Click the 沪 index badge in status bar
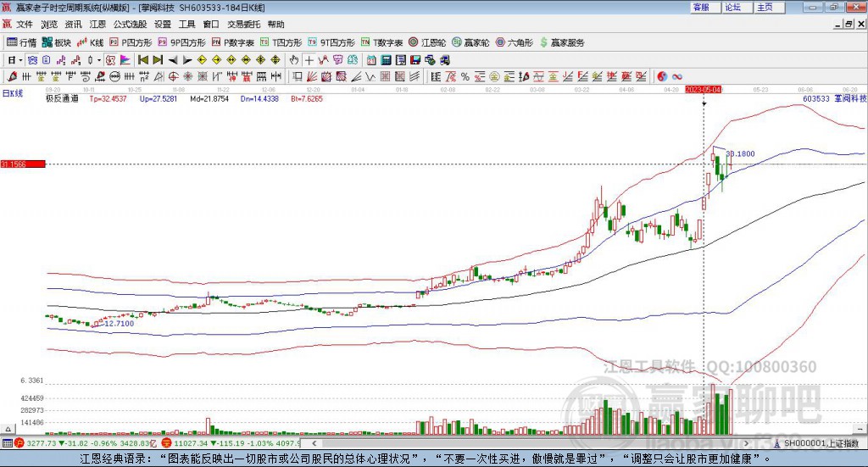Screen dimensions: 868x467 pos(19,443)
